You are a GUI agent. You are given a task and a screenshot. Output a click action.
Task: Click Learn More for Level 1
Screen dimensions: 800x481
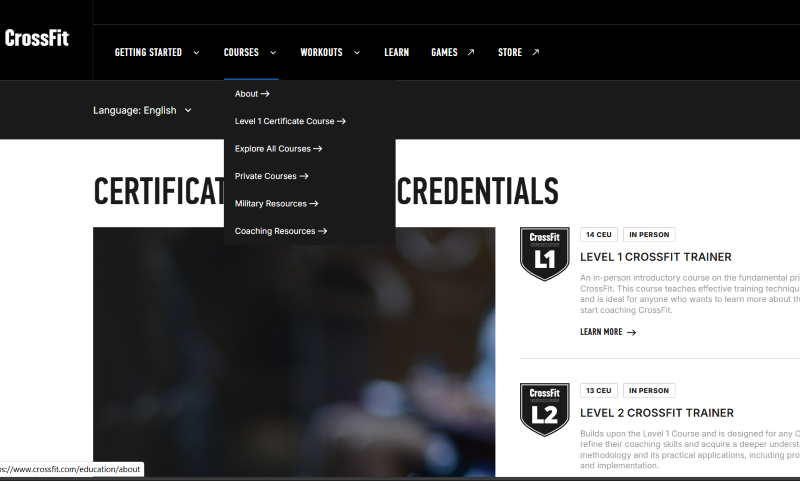click(608, 332)
